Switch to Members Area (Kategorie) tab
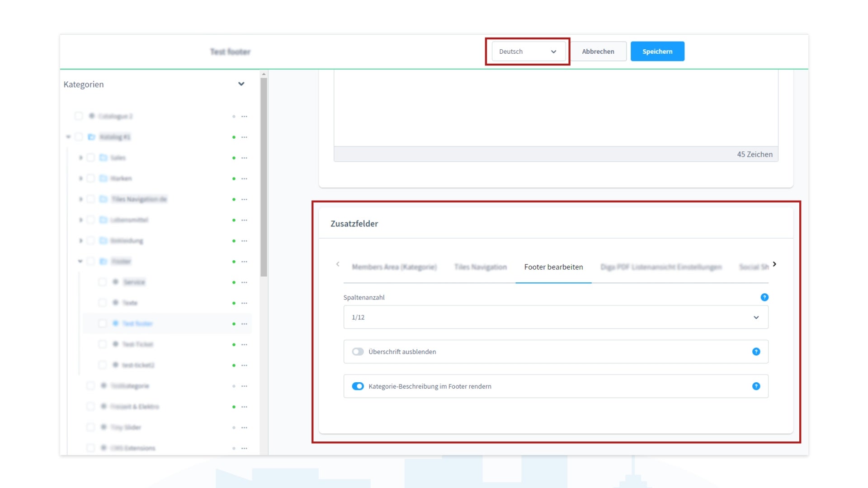868x488 pixels. click(394, 267)
